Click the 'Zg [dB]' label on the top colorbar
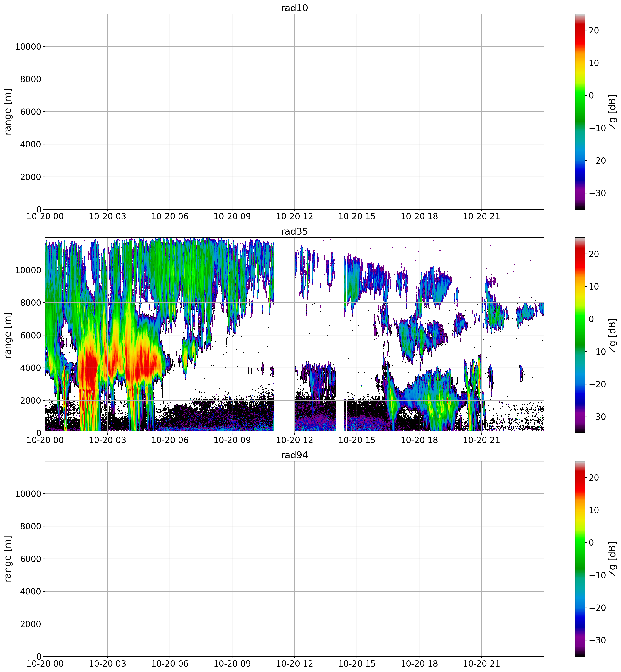 (612, 112)
